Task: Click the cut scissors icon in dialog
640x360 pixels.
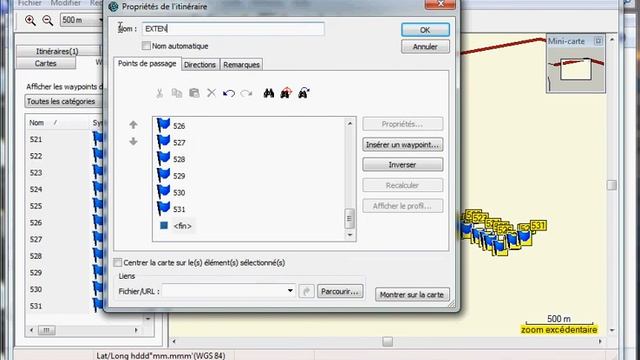Action: (160, 93)
